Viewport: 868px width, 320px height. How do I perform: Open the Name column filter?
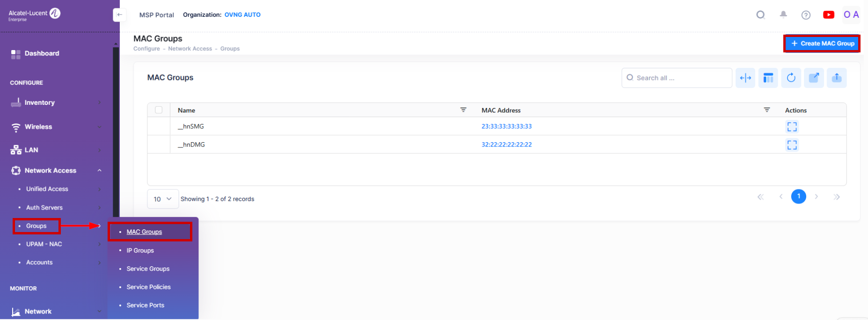[463, 110]
